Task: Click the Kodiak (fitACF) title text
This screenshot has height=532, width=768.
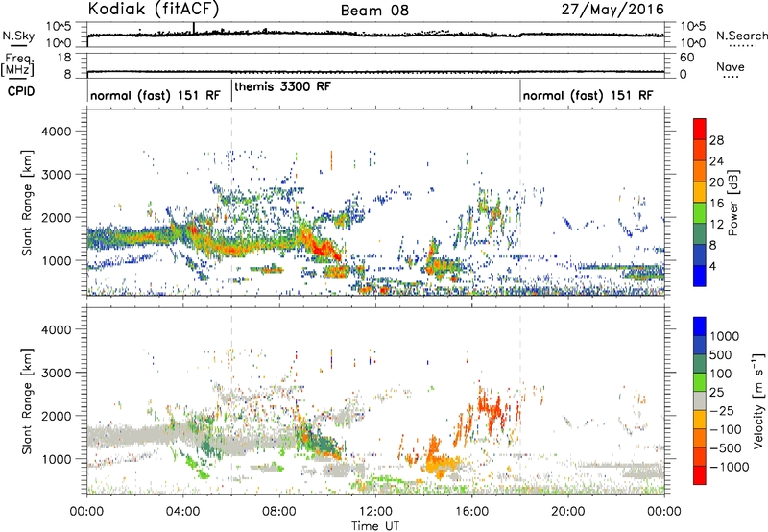Action: tap(154, 10)
